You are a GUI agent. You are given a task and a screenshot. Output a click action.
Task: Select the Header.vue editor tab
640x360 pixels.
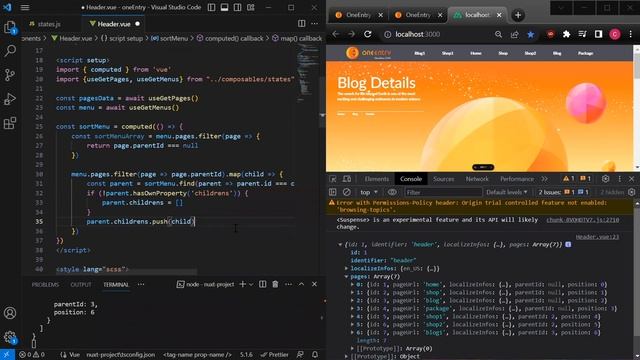tap(114, 24)
